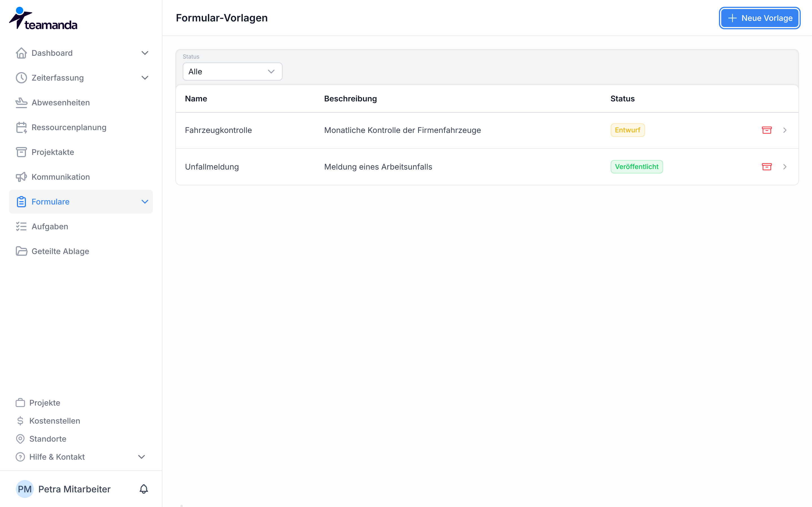Open Fahrzeugkontrolle row details arrow
This screenshot has height=507, width=812.
[x=785, y=130]
